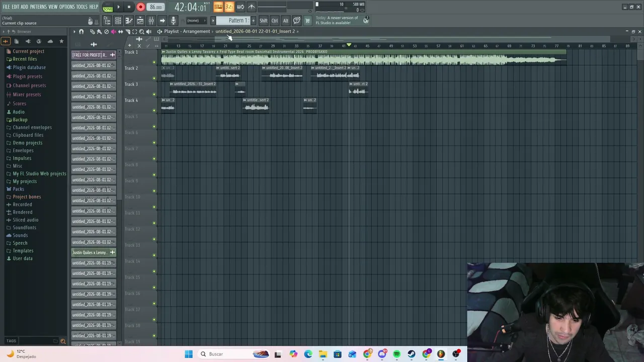Select the Slip tool
The image size is (644, 362).
coord(120,31)
